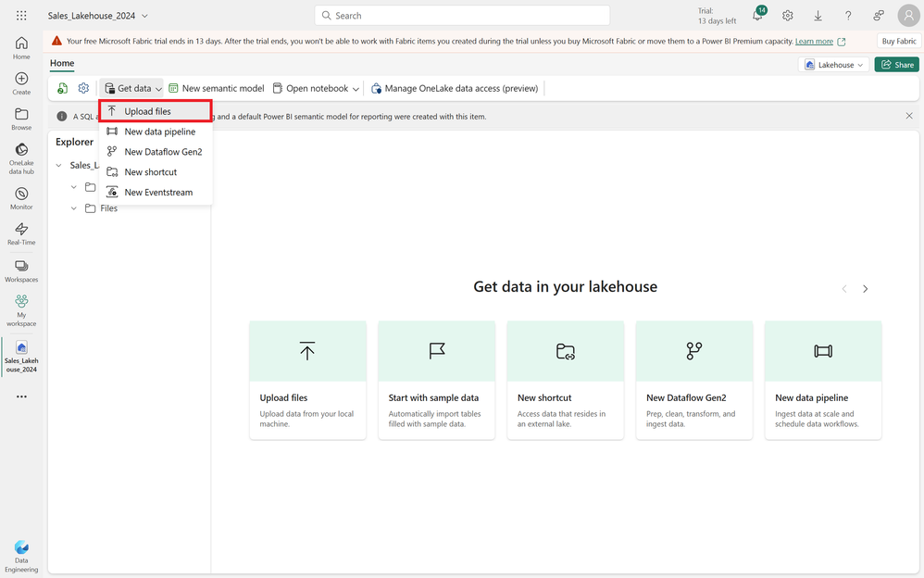Expand the Sales_Lakehouse_2024 title dropdown

point(145,16)
